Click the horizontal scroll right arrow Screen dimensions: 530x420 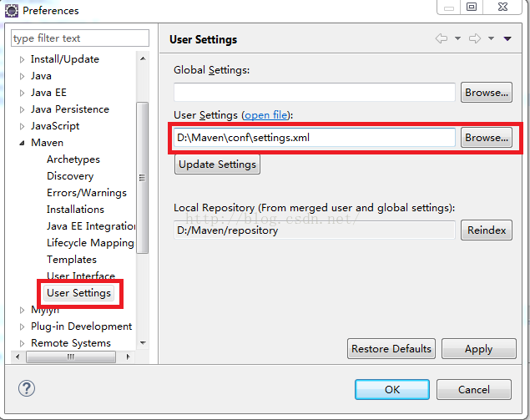(x=128, y=357)
